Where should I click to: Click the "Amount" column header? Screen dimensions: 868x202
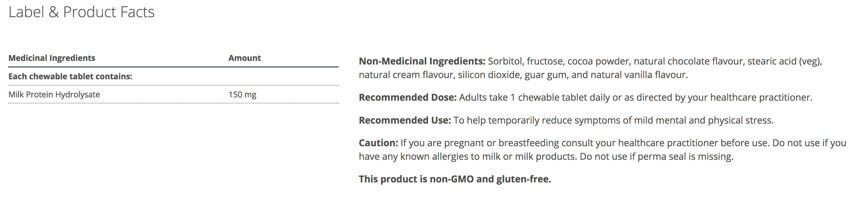244,58
